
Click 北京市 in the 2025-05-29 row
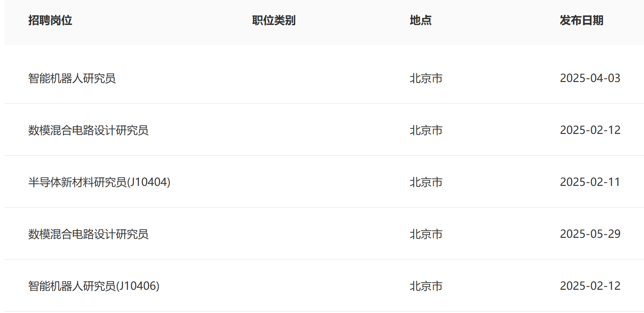click(x=426, y=234)
